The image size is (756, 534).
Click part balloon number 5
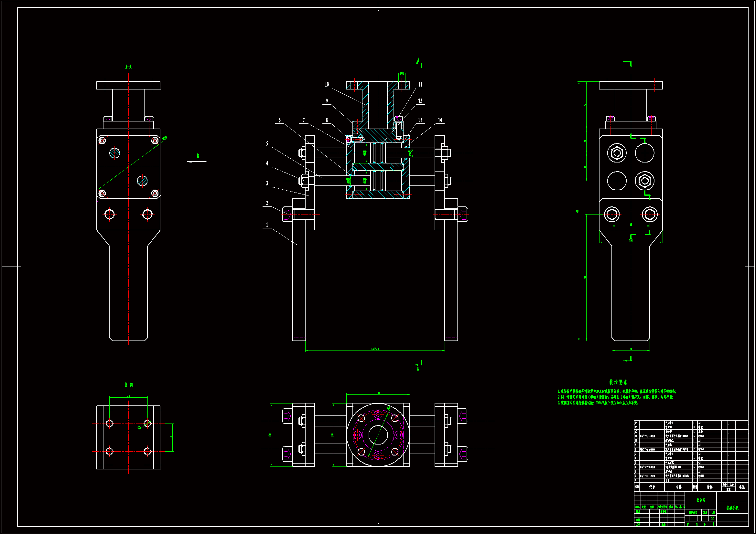pos(267,143)
